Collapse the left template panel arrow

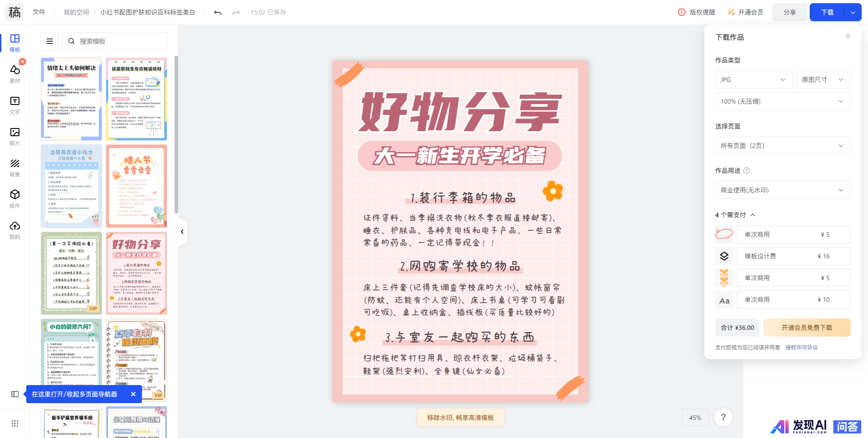click(x=182, y=232)
